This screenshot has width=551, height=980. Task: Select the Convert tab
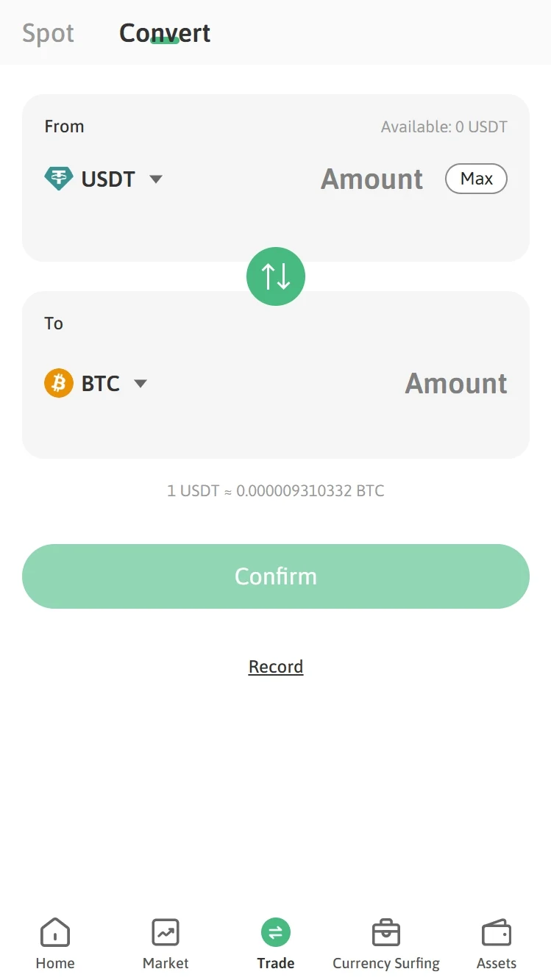tap(165, 33)
